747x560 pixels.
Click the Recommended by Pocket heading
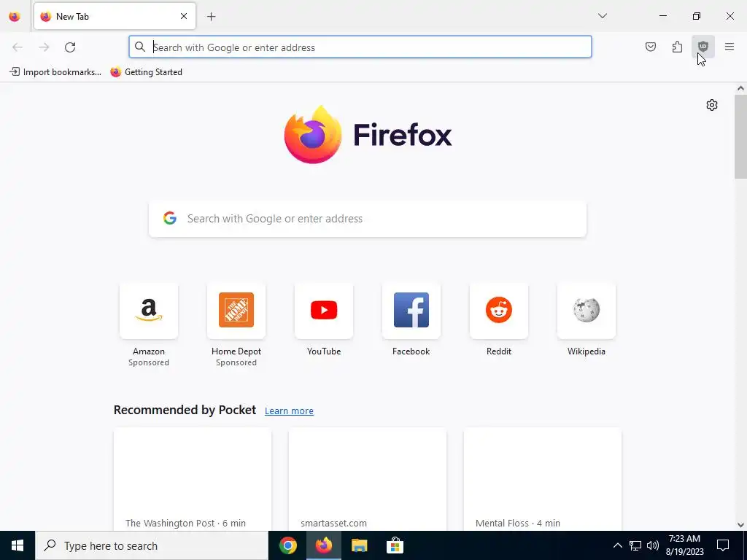[x=185, y=410]
